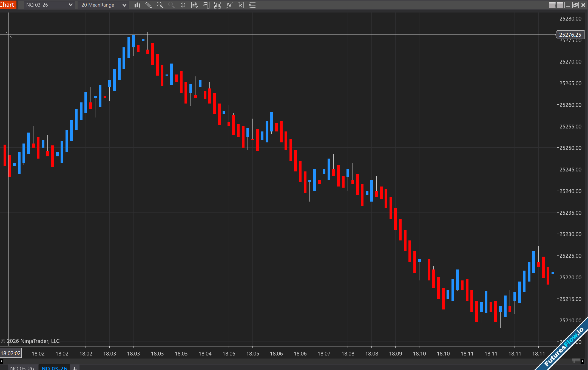Open the Data Box icon
588x370 pixels.
point(194,5)
